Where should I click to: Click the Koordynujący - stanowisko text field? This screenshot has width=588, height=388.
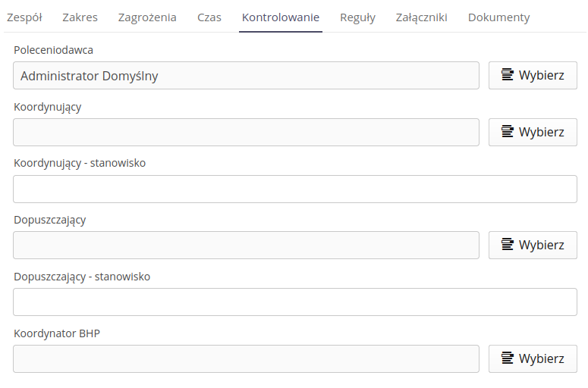pyautogui.click(x=295, y=189)
